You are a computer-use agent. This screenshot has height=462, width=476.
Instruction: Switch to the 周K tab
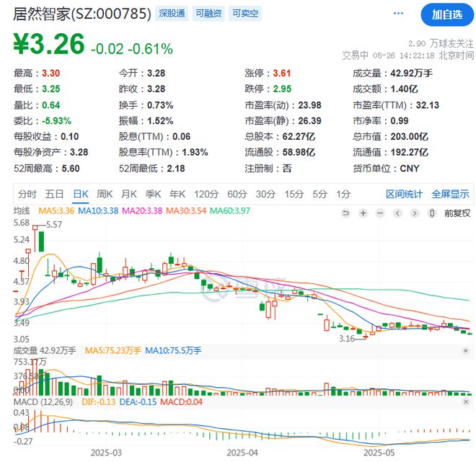(x=105, y=194)
